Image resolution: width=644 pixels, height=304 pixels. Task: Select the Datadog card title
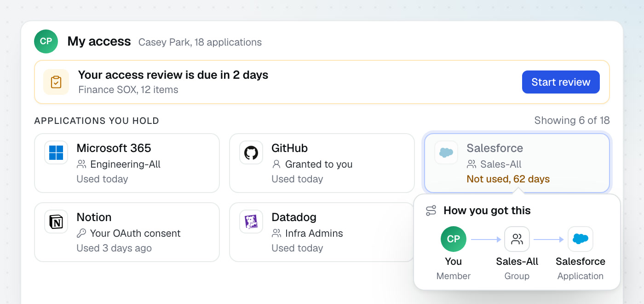(294, 217)
